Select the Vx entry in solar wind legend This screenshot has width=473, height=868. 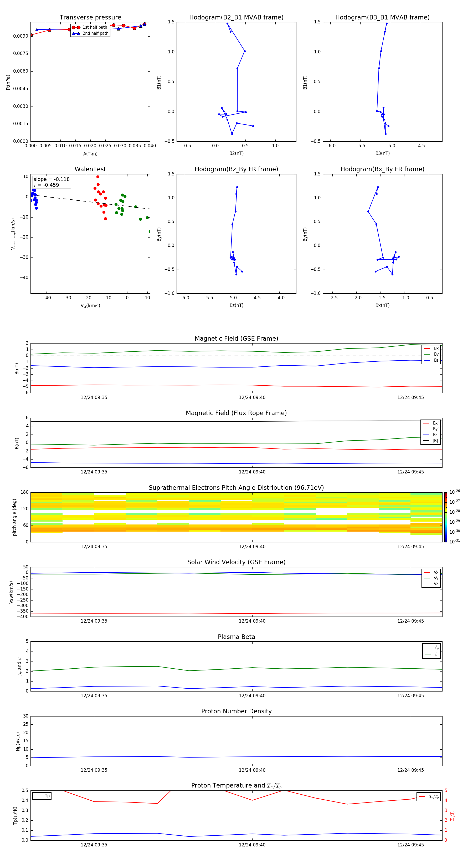(x=431, y=572)
